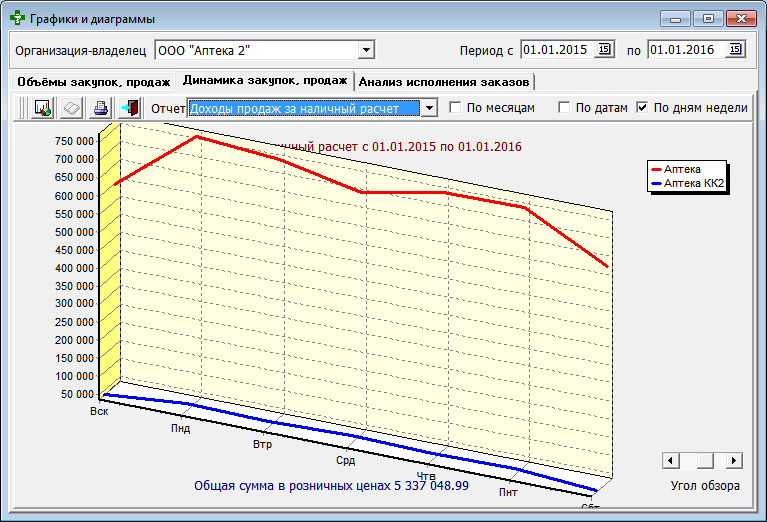Image resolution: width=767 pixels, height=522 pixels.
Task: Expand the Организация-владелец dropdown
Action: click(366, 50)
